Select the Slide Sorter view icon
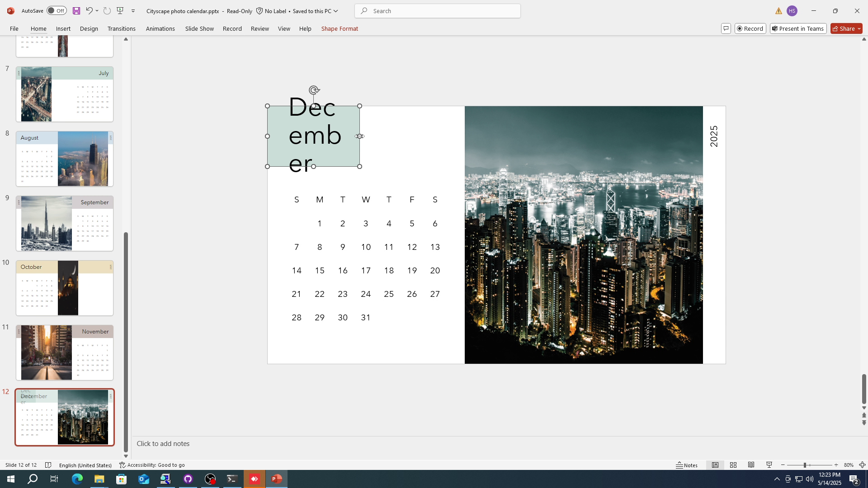The width and height of the screenshot is (868, 488). pyautogui.click(x=734, y=465)
